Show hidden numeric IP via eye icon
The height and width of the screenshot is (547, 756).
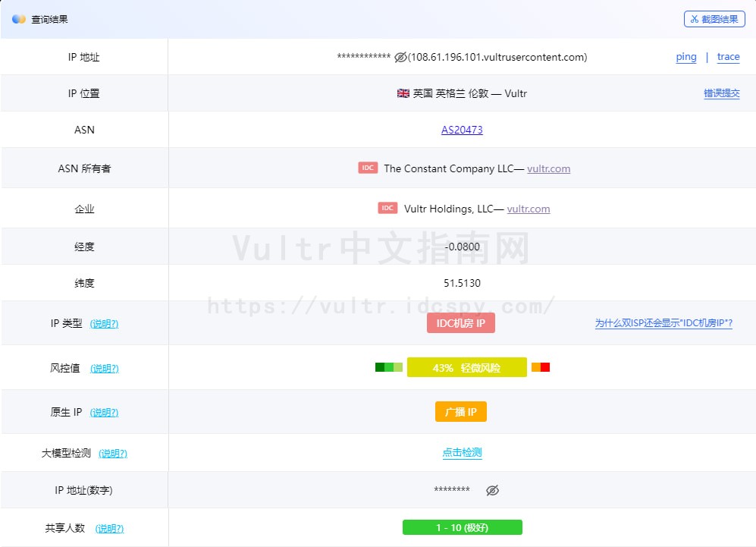(x=492, y=491)
